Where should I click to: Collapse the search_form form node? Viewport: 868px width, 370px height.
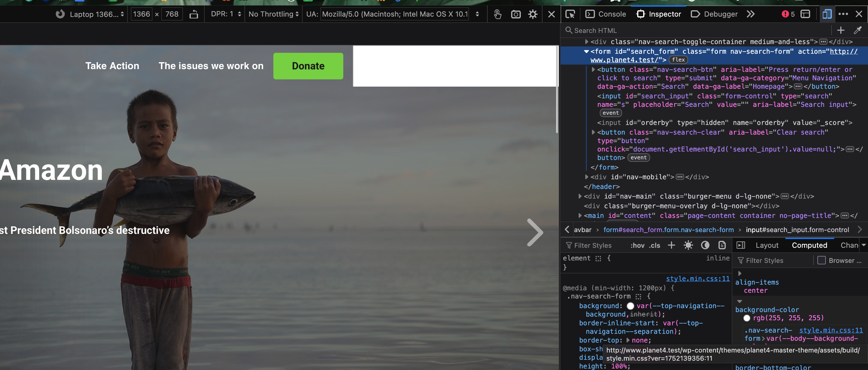tap(587, 52)
